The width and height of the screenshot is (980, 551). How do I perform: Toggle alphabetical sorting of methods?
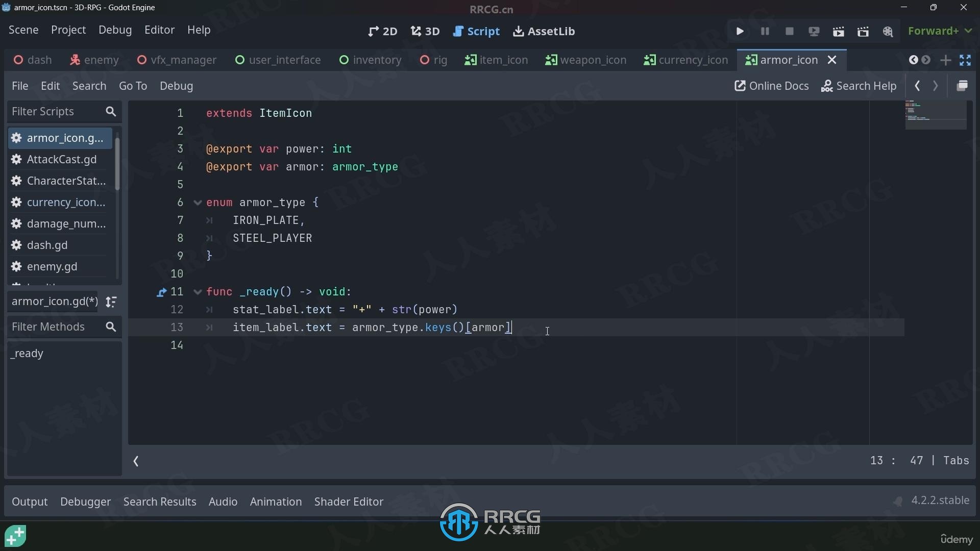(x=111, y=302)
